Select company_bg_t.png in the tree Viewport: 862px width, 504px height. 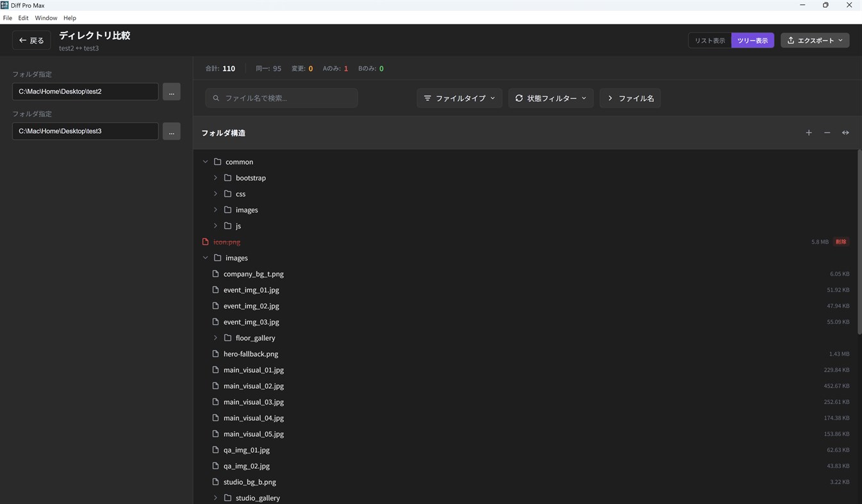525,274
